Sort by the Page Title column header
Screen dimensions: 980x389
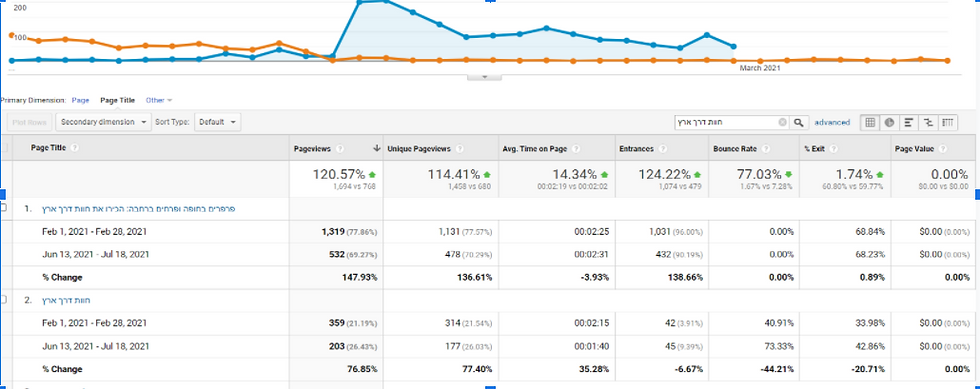pos(49,148)
